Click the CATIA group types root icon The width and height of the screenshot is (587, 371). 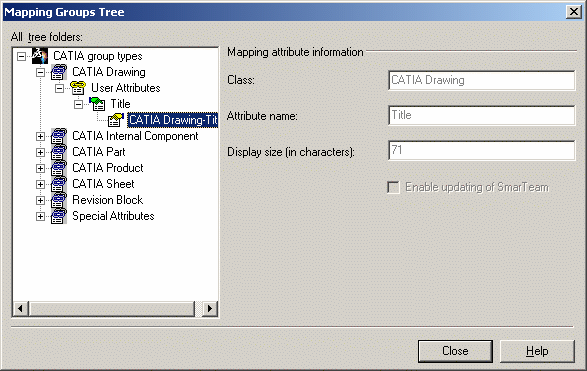[40, 56]
